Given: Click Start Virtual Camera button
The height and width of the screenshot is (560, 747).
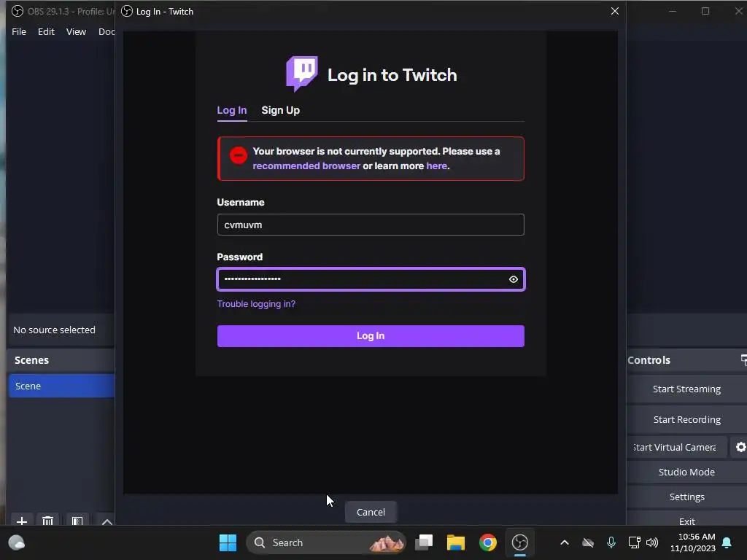Looking at the screenshot, I should [x=676, y=447].
